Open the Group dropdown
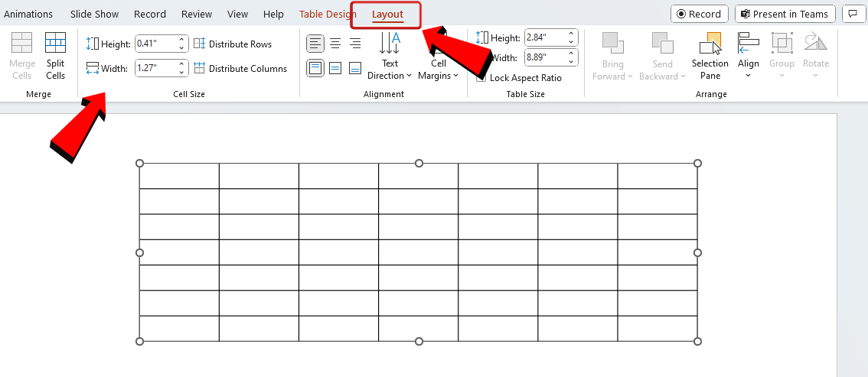Viewport: 868px width, 377px height. coord(782,57)
